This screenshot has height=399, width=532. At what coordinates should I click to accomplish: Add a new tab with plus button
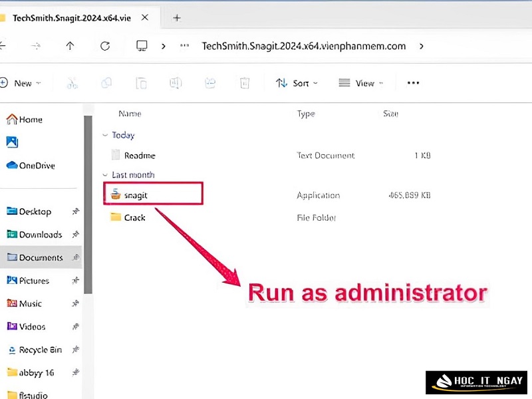[x=177, y=18]
